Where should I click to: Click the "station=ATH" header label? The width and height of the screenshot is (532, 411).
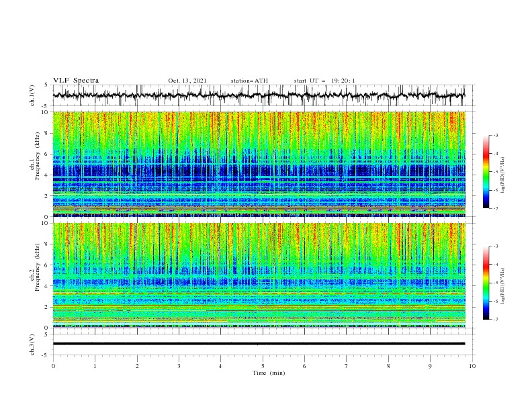(x=249, y=81)
